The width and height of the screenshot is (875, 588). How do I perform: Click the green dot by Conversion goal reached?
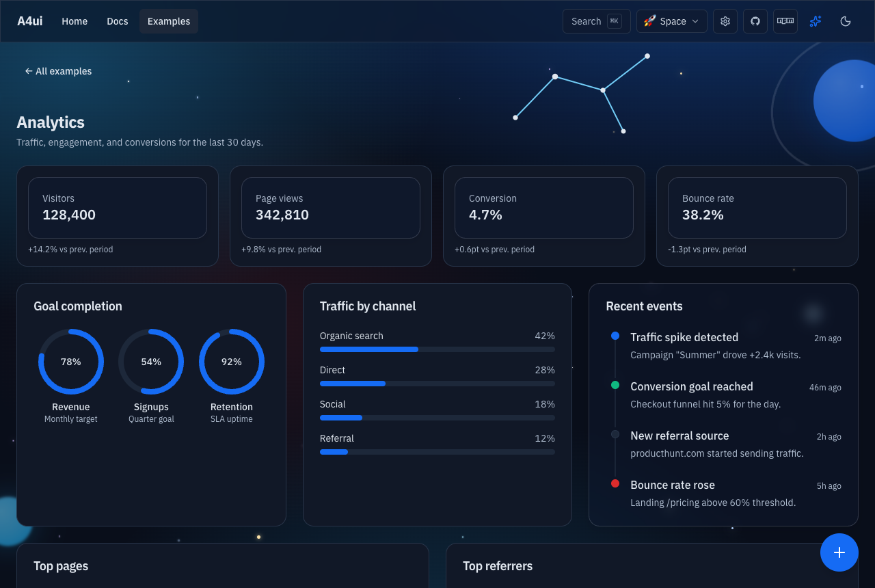pyautogui.click(x=615, y=385)
